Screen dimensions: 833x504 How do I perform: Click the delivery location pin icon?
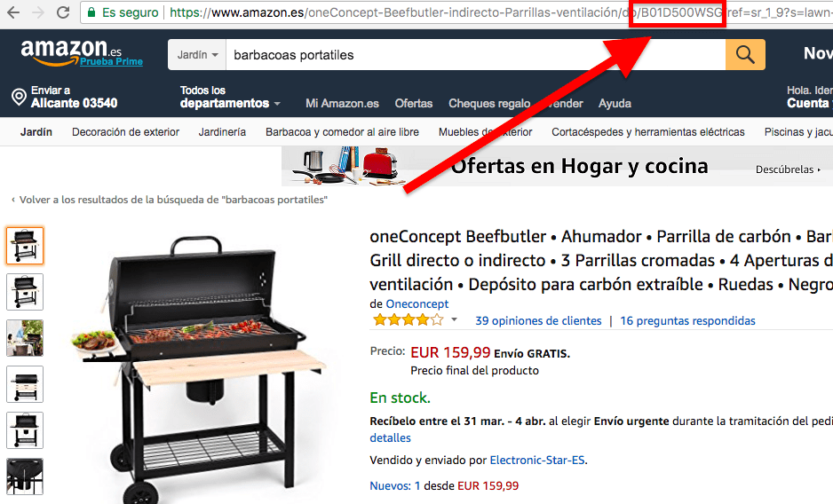pyautogui.click(x=20, y=98)
